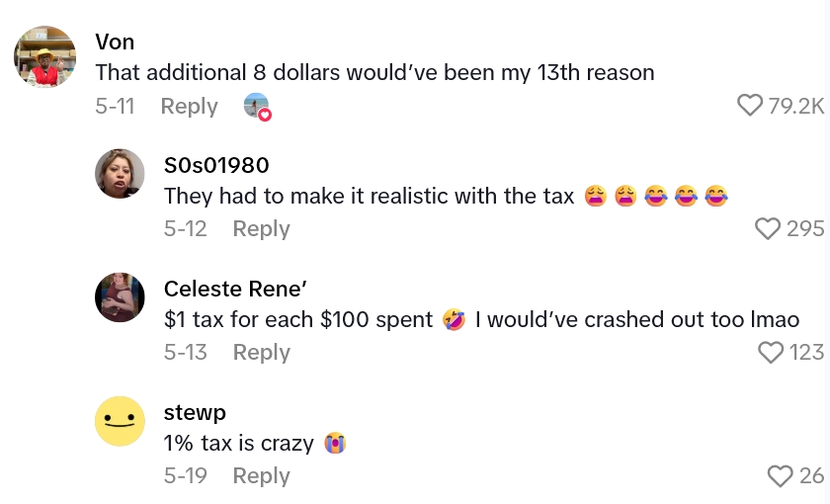This screenshot has height=504, width=830.
Task: Like S0s01980's reply with the heart
Action: click(x=768, y=229)
